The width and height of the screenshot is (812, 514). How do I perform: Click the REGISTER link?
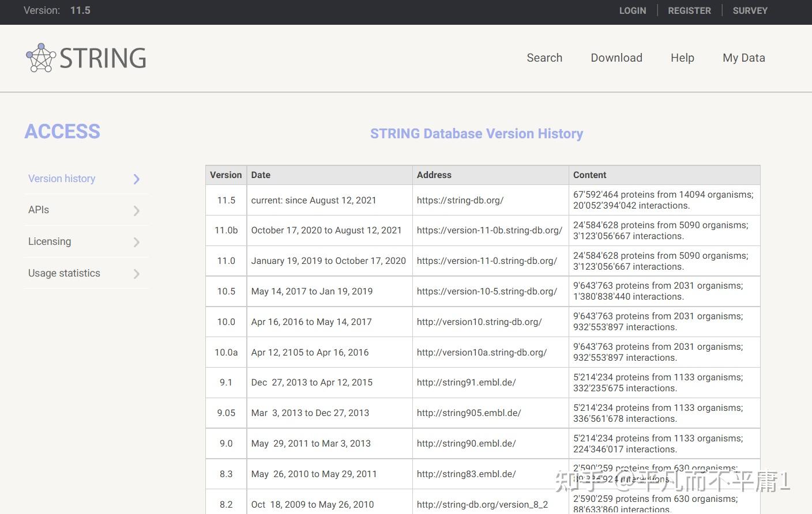689,10
